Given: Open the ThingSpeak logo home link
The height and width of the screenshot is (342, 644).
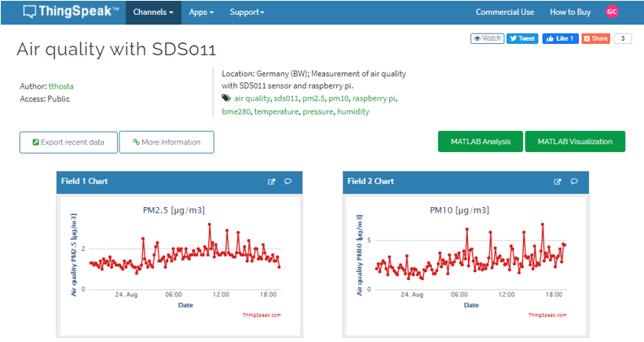Looking at the screenshot, I should click(71, 12).
